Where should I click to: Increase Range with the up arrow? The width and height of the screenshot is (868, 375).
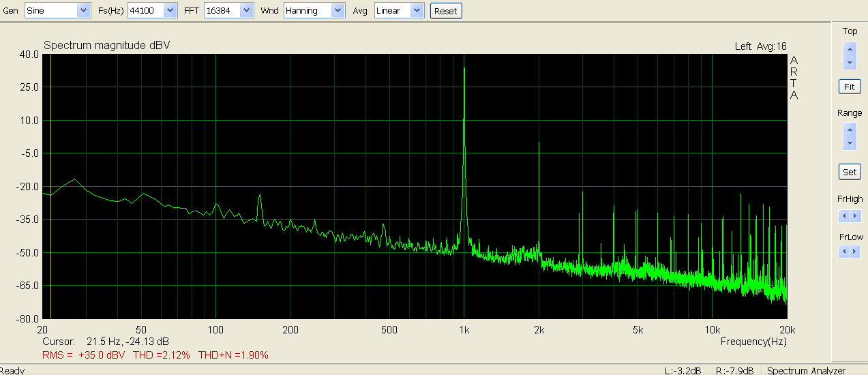click(x=850, y=130)
